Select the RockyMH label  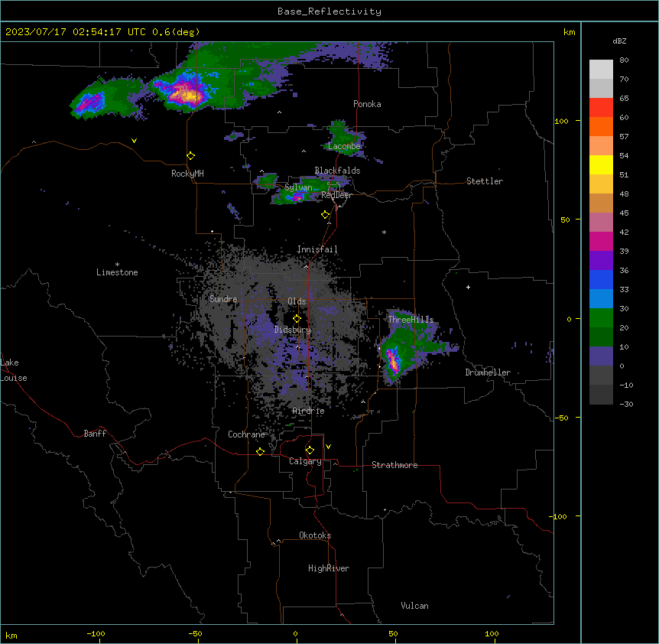[x=187, y=174]
